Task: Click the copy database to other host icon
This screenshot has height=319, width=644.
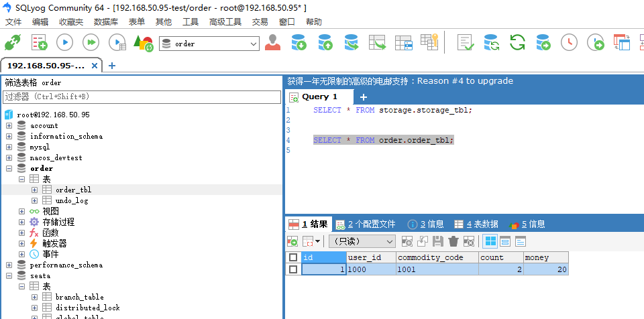Action: click(351, 42)
